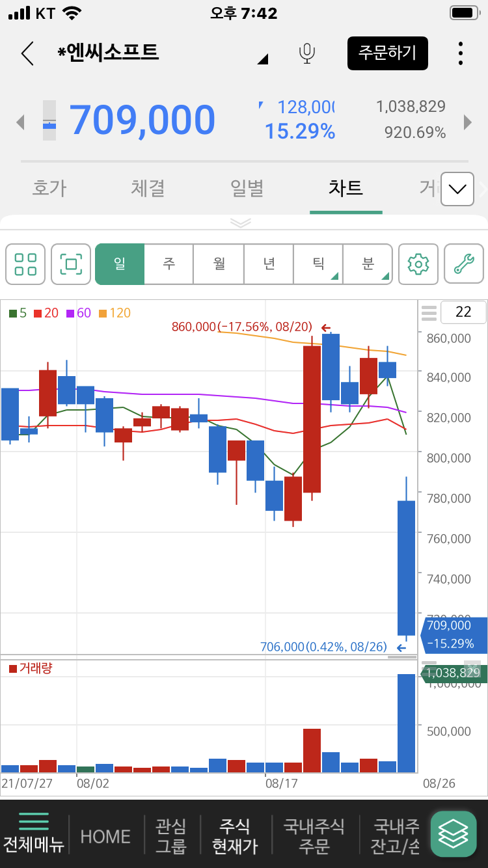Screen dimensions: 488x868
Task: Open 국내주식 잔고/손익 balance menu
Action: coord(395,837)
